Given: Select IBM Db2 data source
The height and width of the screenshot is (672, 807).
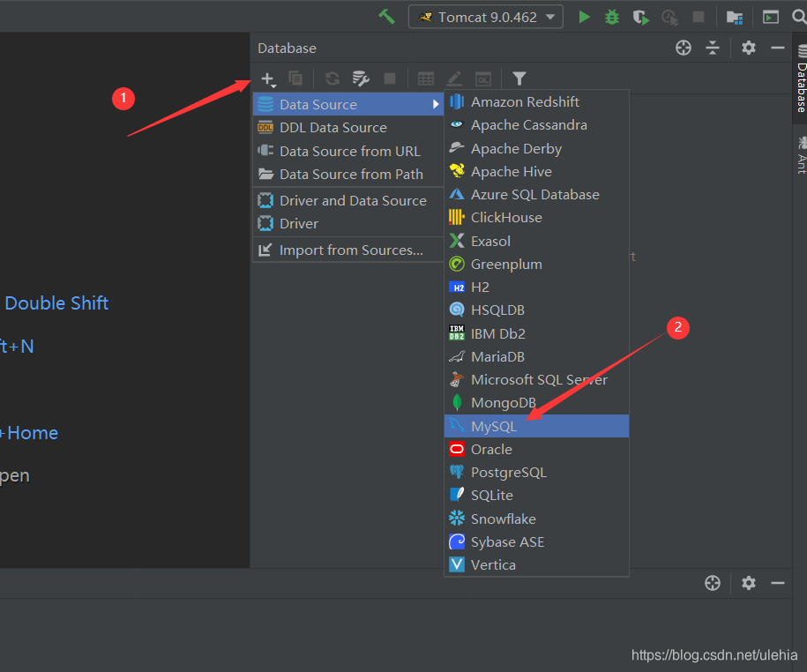Looking at the screenshot, I should pos(537,333).
